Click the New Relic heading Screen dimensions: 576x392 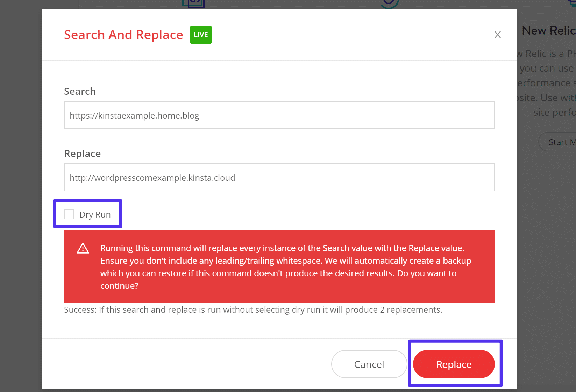548,31
